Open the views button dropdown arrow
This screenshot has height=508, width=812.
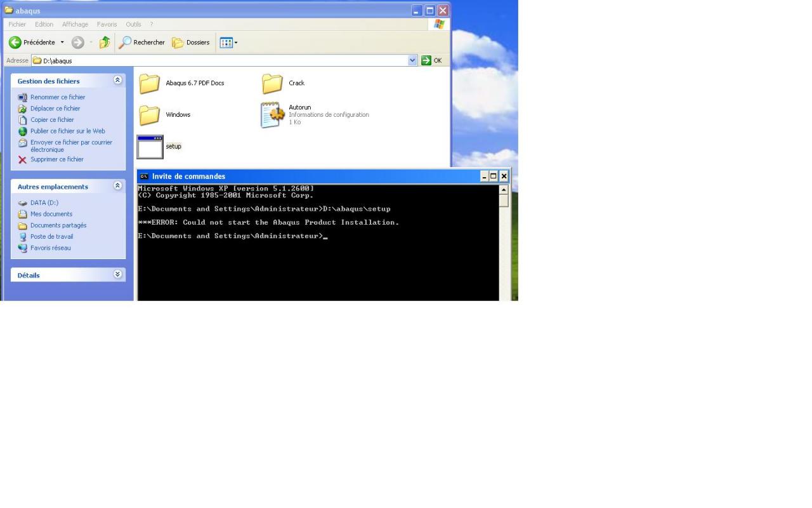236,43
